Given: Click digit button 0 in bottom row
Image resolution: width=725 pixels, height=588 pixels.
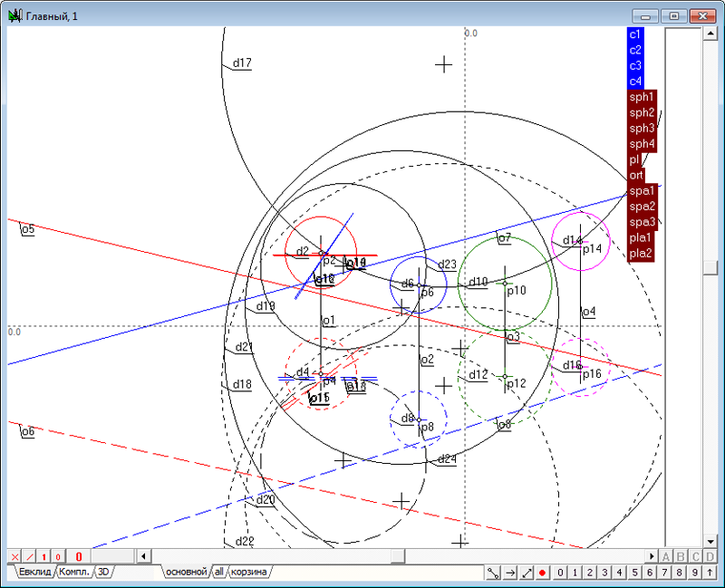Looking at the screenshot, I should [x=560, y=573].
